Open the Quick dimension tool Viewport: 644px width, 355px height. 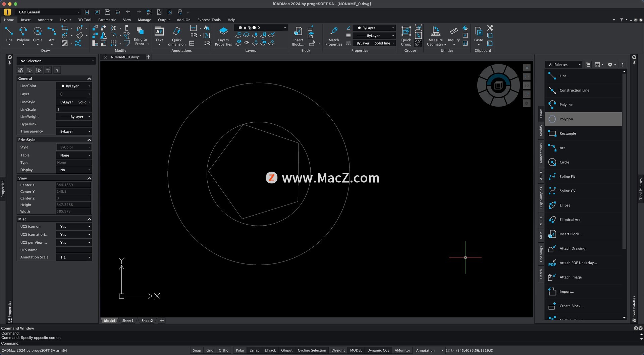pos(177,36)
